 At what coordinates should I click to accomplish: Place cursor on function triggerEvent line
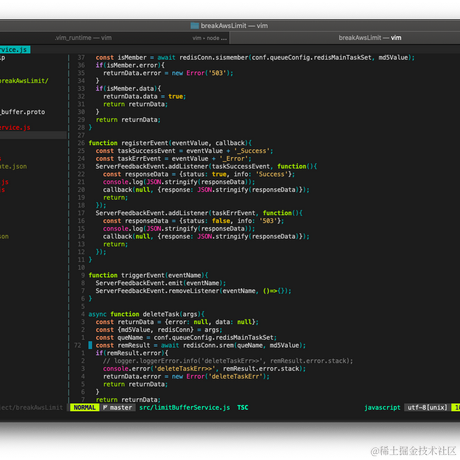148,275
